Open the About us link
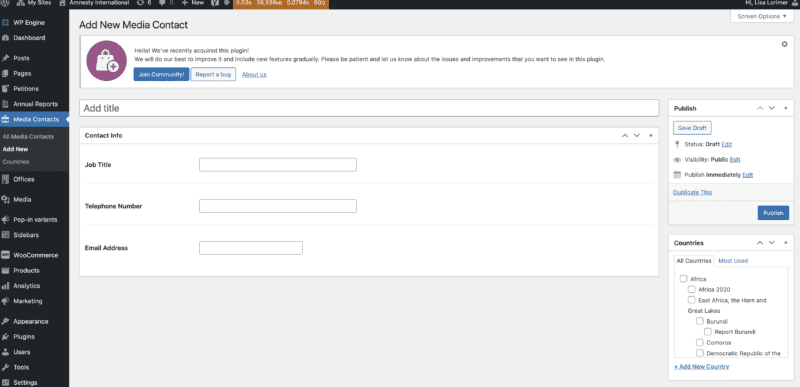The width and height of the screenshot is (800, 387). (x=254, y=74)
